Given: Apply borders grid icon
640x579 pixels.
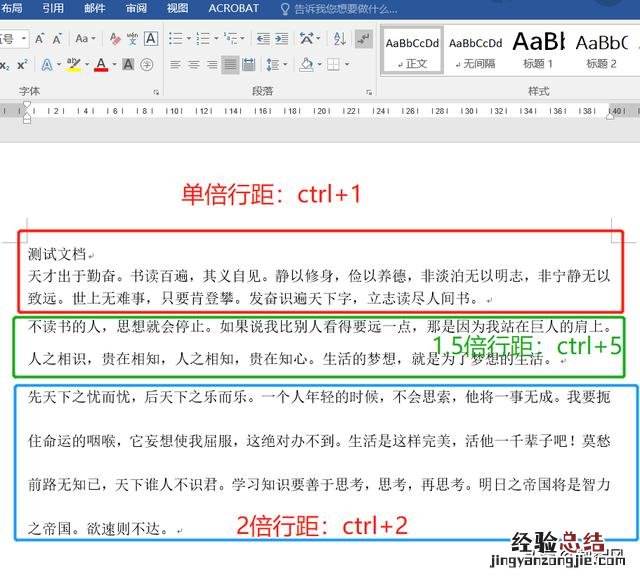Looking at the screenshot, I should [333, 64].
